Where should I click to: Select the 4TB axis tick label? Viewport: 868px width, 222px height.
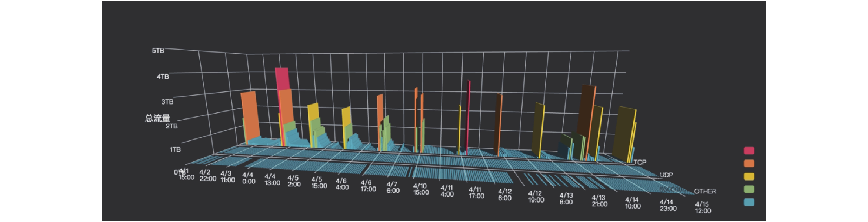pyautogui.click(x=162, y=77)
